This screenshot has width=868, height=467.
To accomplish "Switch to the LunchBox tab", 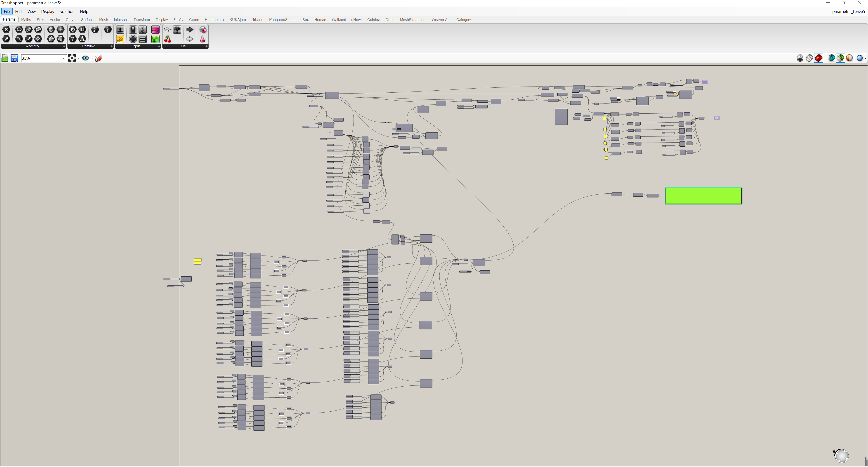I will pos(301,20).
